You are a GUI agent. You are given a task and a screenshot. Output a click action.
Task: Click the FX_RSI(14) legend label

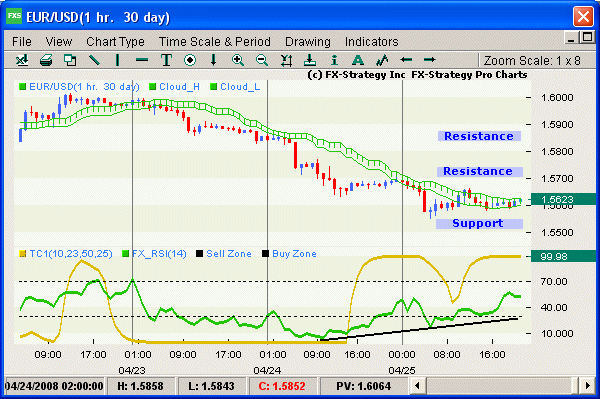point(159,254)
